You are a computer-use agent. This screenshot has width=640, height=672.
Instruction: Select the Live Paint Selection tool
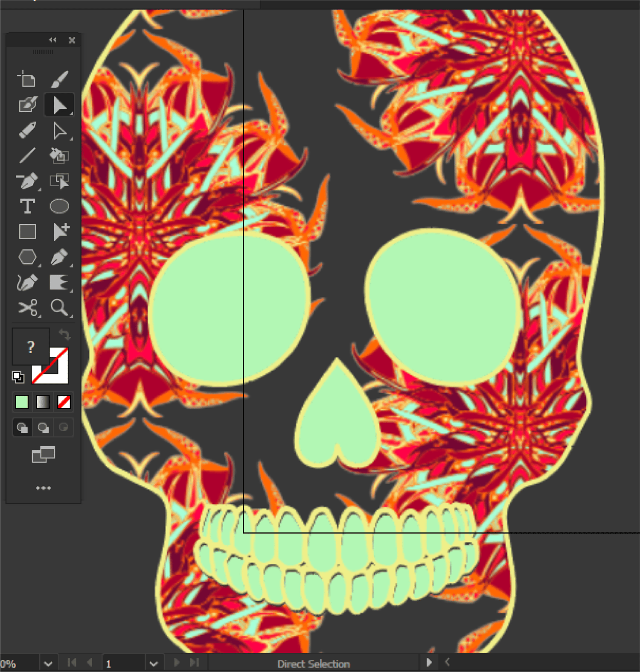click(59, 181)
